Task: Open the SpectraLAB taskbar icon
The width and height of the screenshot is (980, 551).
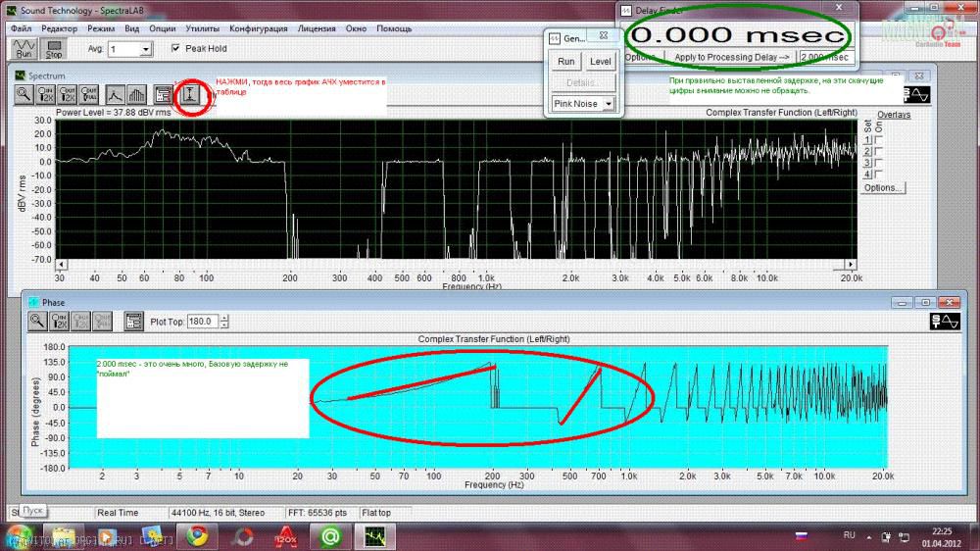Action: [375, 536]
